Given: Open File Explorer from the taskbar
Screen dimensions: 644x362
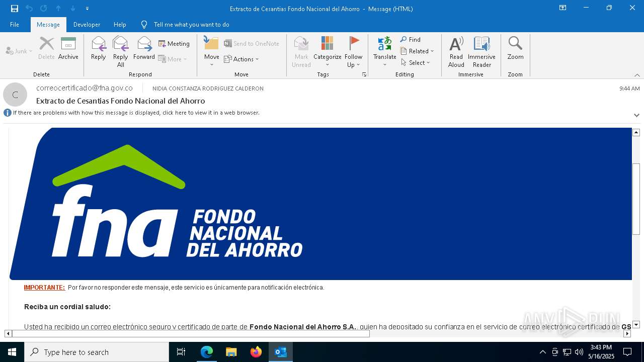Looking at the screenshot, I should (x=231, y=352).
